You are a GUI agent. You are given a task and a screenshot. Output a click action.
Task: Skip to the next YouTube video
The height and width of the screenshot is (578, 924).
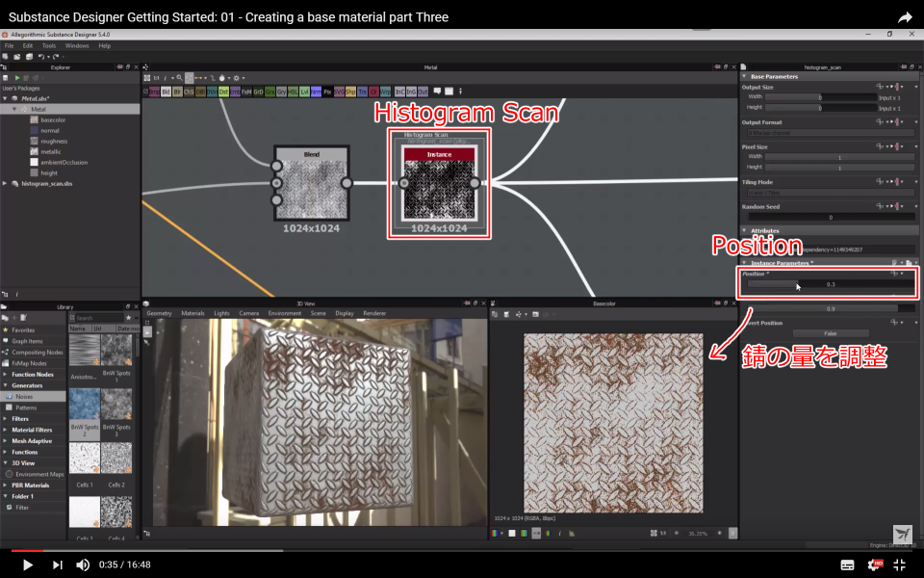click(x=57, y=565)
